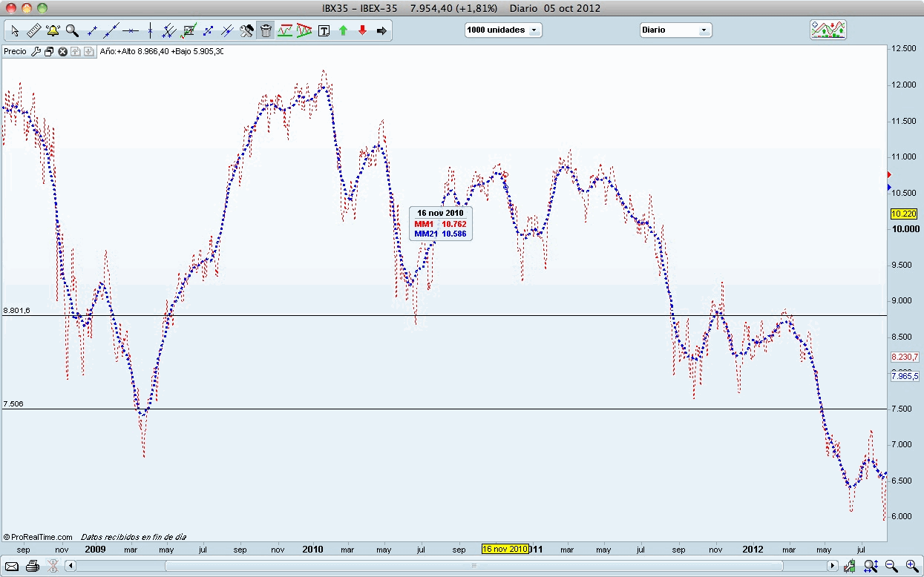Screen dimensions: 924x577
Task: Select the horizontal line tool
Action: pyautogui.click(x=131, y=30)
